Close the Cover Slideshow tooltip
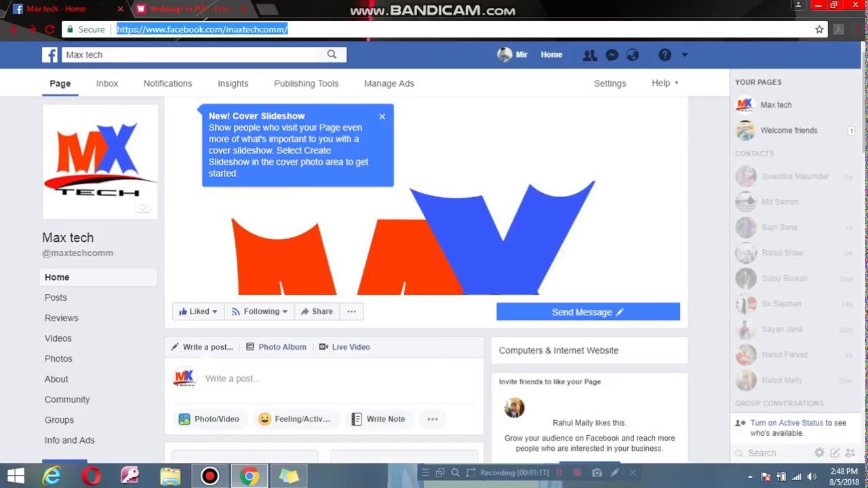The image size is (868, 488). [x=382, y=117]
